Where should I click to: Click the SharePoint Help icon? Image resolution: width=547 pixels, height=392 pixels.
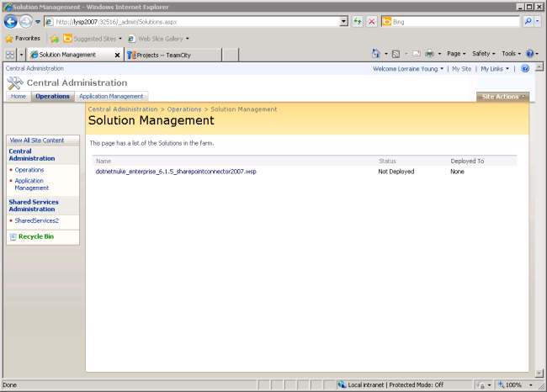tap(525, 69)
